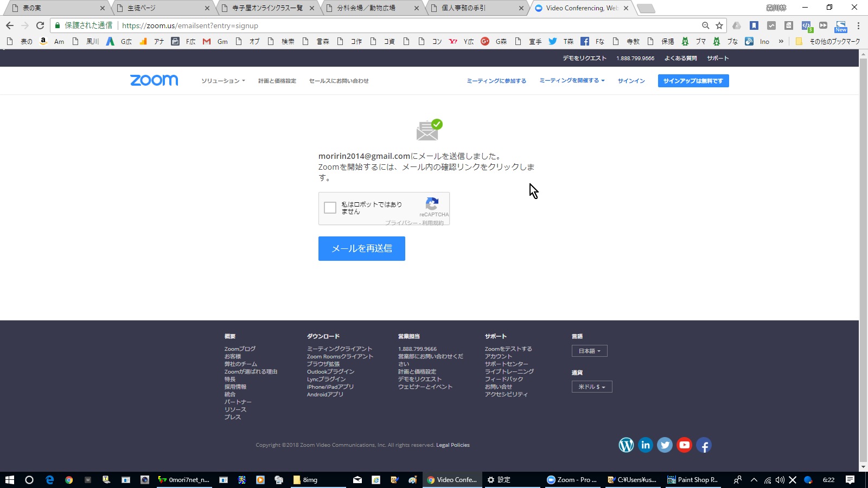Screen dimensions: 868x488
Task: Open the 米ドル $ currency selector
Action: point(591,387)
